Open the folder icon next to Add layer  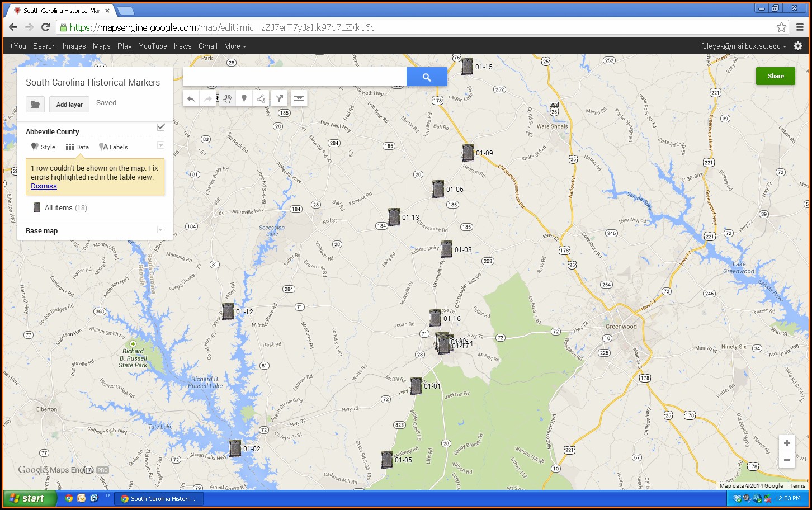[x=35, y=104]
